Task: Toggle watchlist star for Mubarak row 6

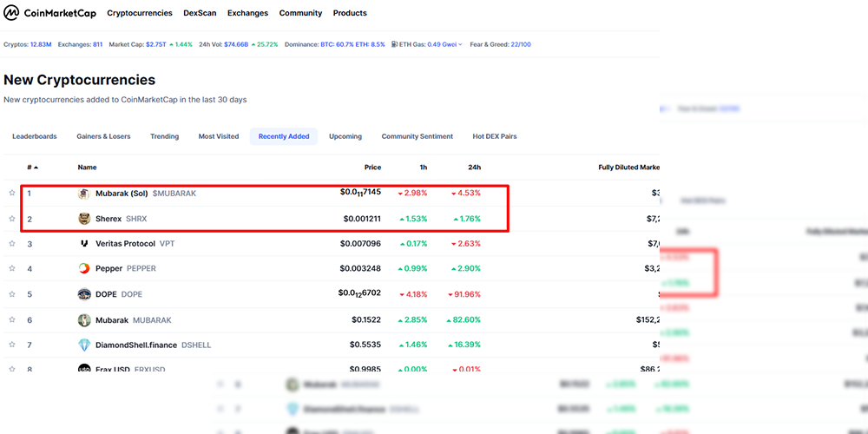Action: click(x=11, y=320)
